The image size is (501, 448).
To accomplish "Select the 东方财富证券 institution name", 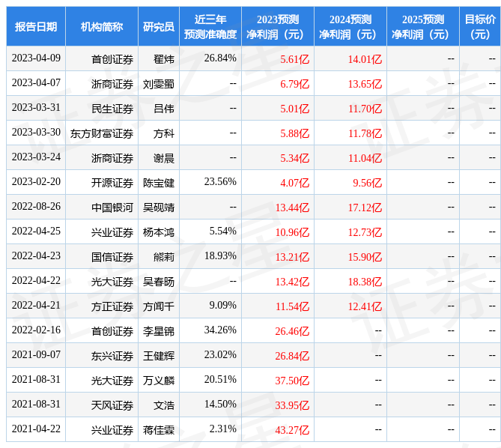I will coord(102,133).
